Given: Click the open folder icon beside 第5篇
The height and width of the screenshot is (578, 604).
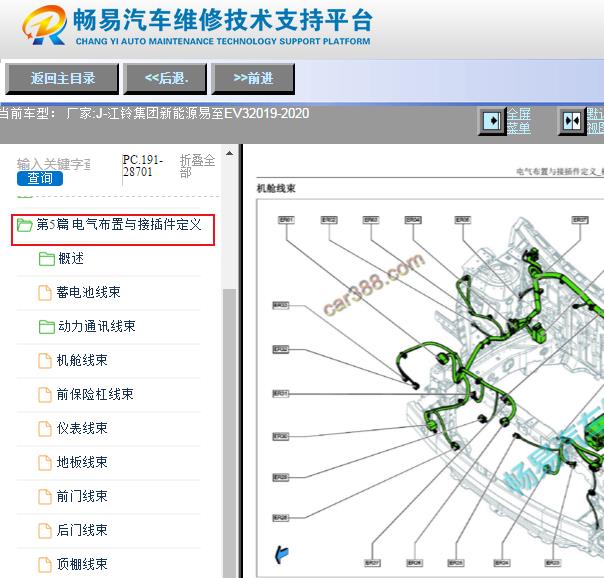Looking at the screenshot, I should pyautogui.click(x=25, y=225).
